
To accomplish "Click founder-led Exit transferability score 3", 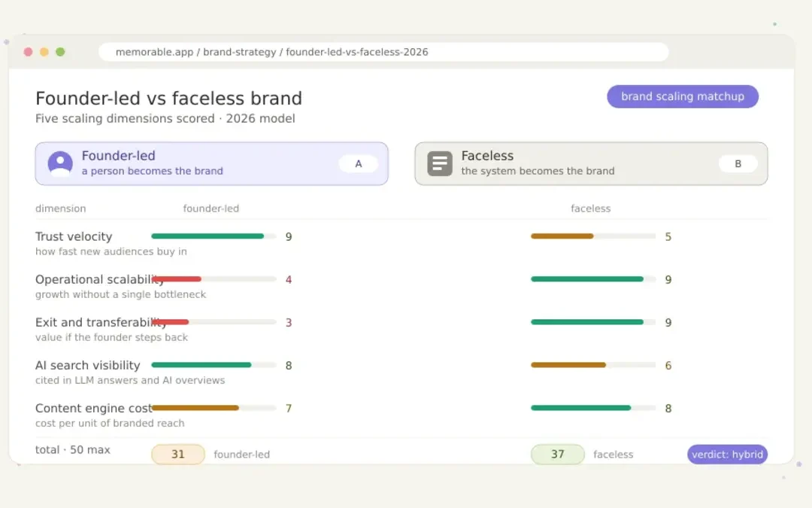I will [289, 323].
